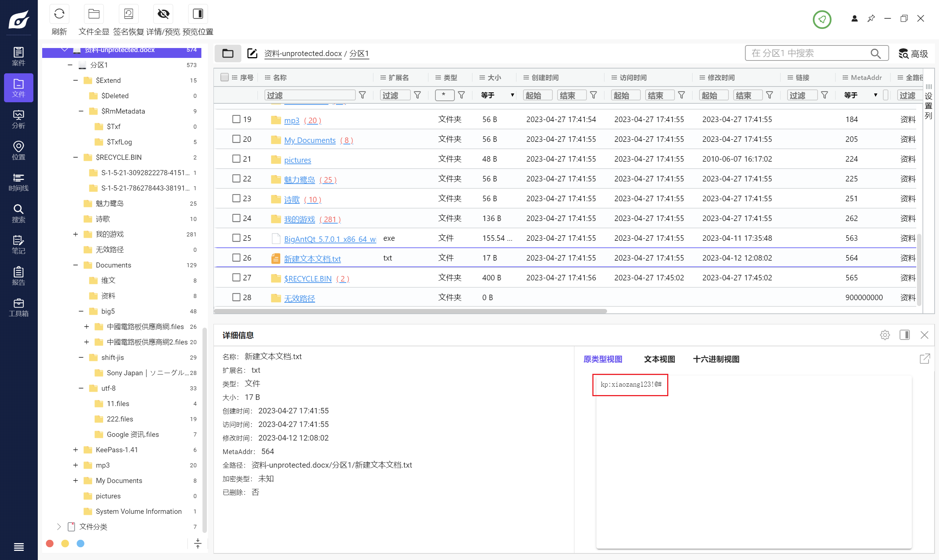The height and width of the screenshot is (560, 939).
Task: Close the 详细信息 panel
Action: 924,335
